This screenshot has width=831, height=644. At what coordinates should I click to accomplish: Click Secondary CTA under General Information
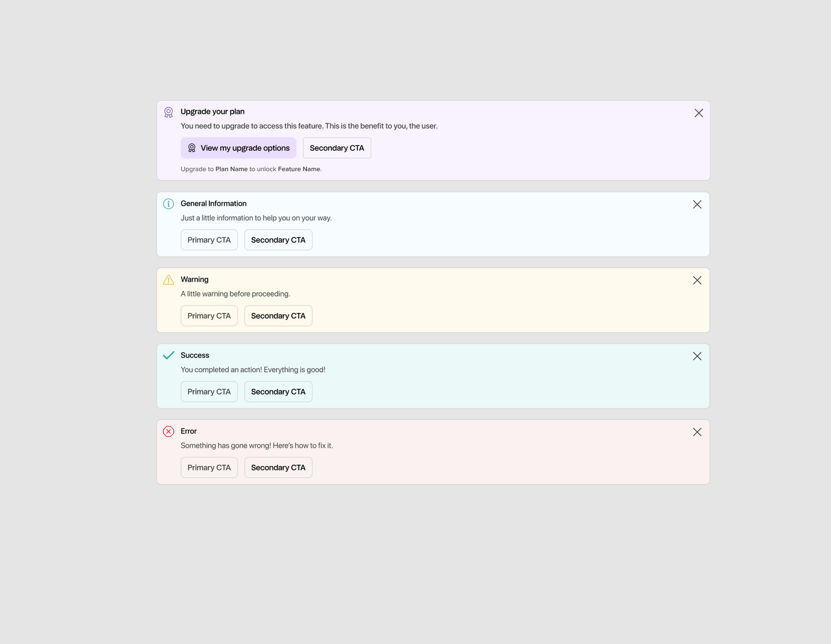(x=278, y=240)
